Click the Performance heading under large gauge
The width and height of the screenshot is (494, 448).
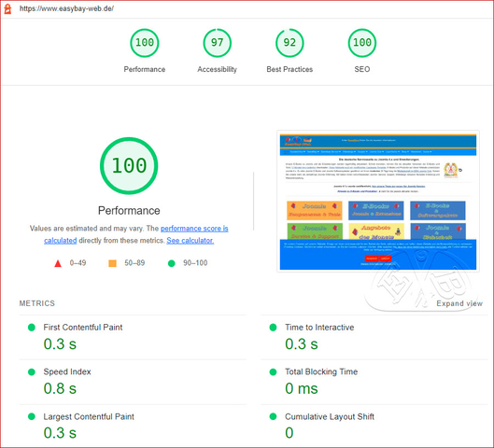click(x=129, y=211)
